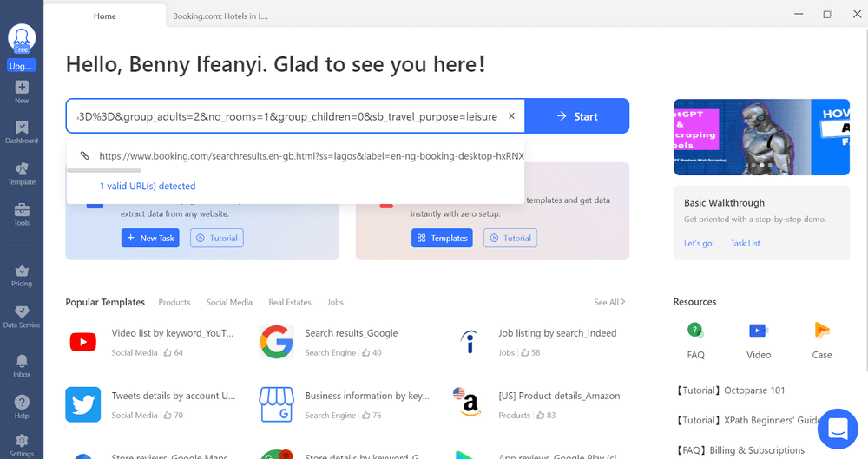Open Job listing by search_Indeed title
This screenshot has width=868, height=459.
pyautogui.click(x=557, y=333)
